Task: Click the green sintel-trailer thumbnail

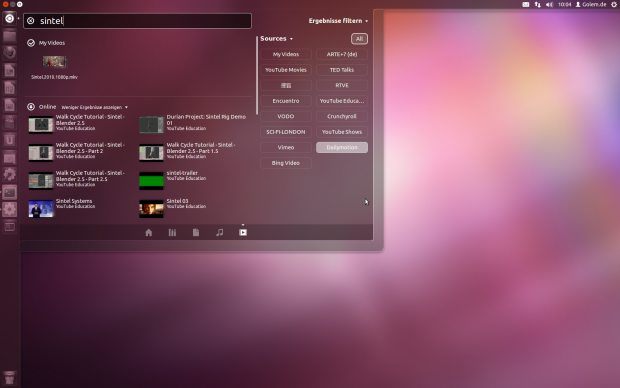Action: pyautogui.click(x=151, y=181)
